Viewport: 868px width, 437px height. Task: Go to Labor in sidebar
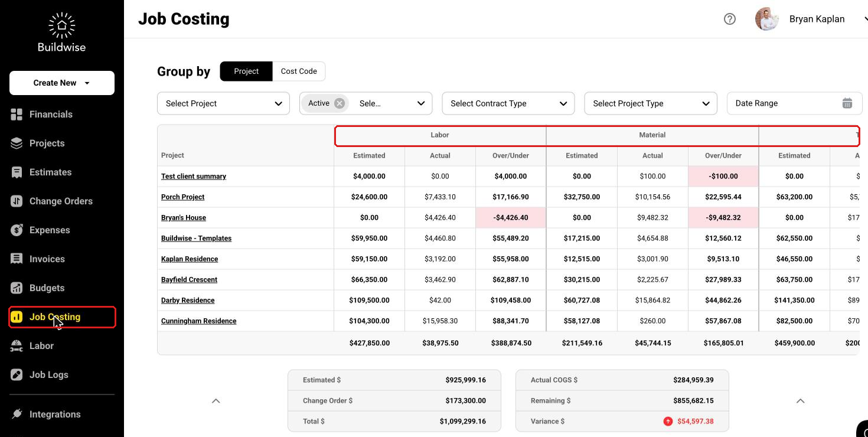(x=41, y=346)
